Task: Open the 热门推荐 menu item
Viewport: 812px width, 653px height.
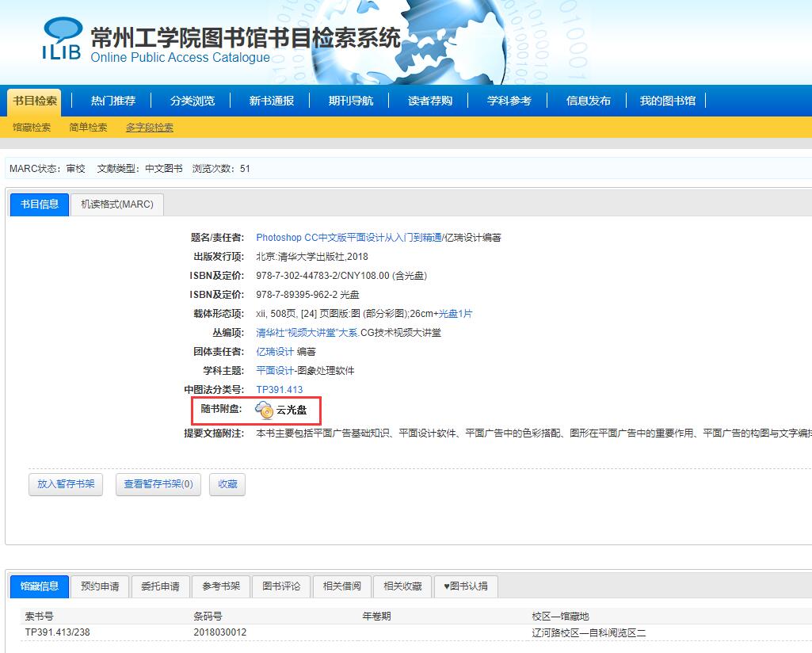Action: click(113, 101)
